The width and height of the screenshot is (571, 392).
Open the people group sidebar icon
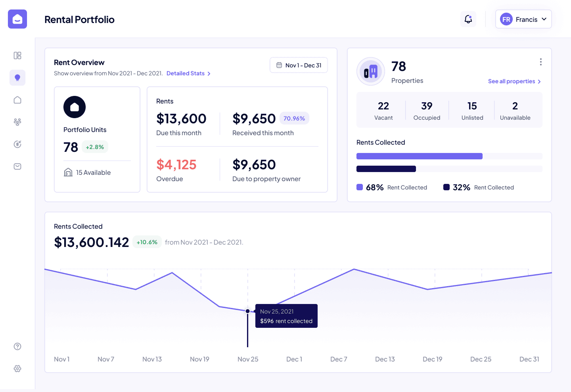coord(17,122)
